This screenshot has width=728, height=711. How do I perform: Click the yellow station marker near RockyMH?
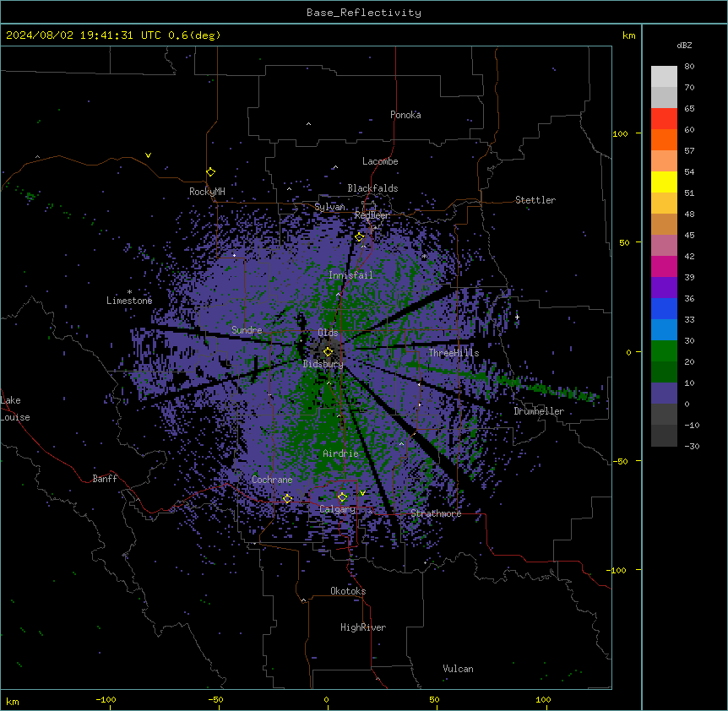[211, 172]
